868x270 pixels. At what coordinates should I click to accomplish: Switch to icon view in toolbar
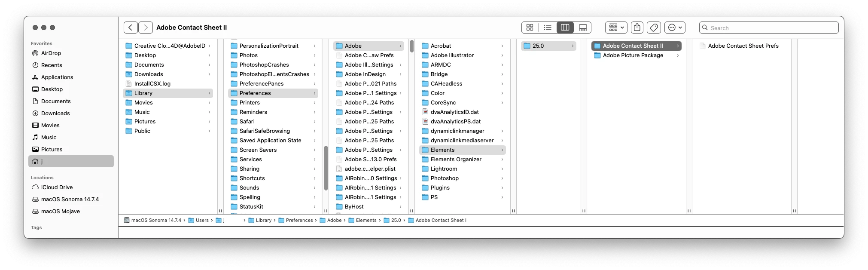point(530,28)
